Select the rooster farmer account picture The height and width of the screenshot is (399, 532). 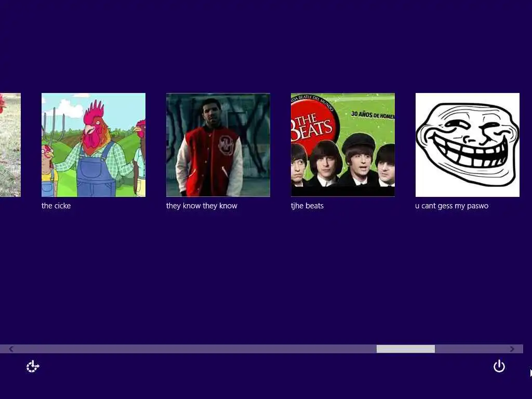(94, 145)
